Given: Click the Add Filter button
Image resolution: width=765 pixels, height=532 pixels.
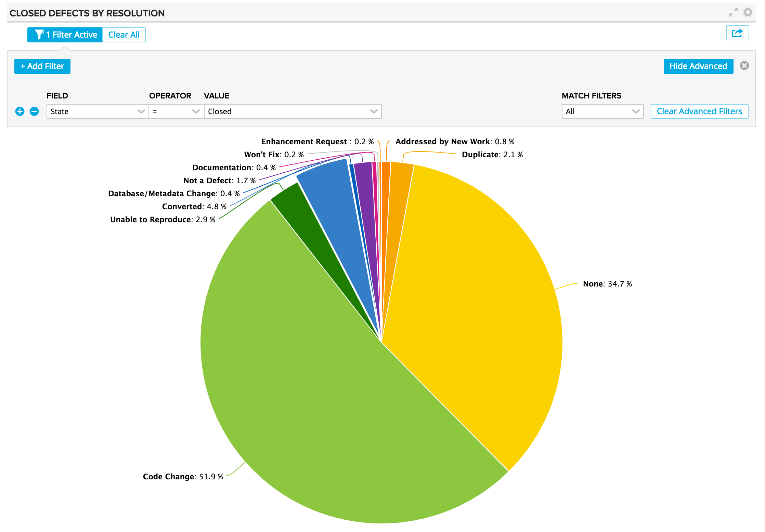Looking at the screenshot, I should [42, 66].
